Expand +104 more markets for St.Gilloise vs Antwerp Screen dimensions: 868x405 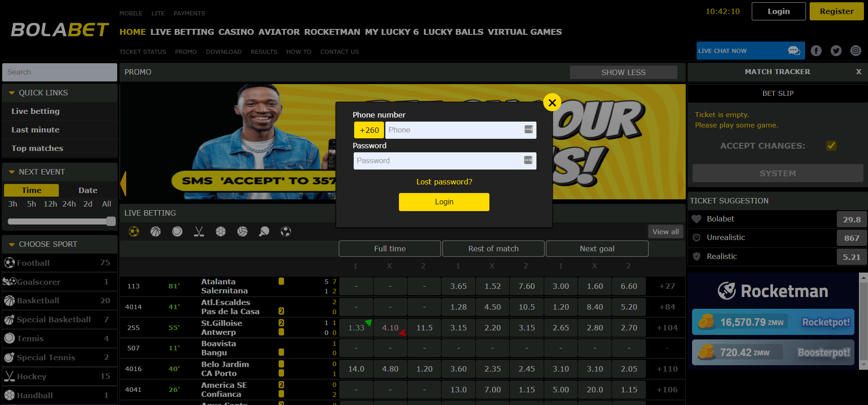point(667,328)
